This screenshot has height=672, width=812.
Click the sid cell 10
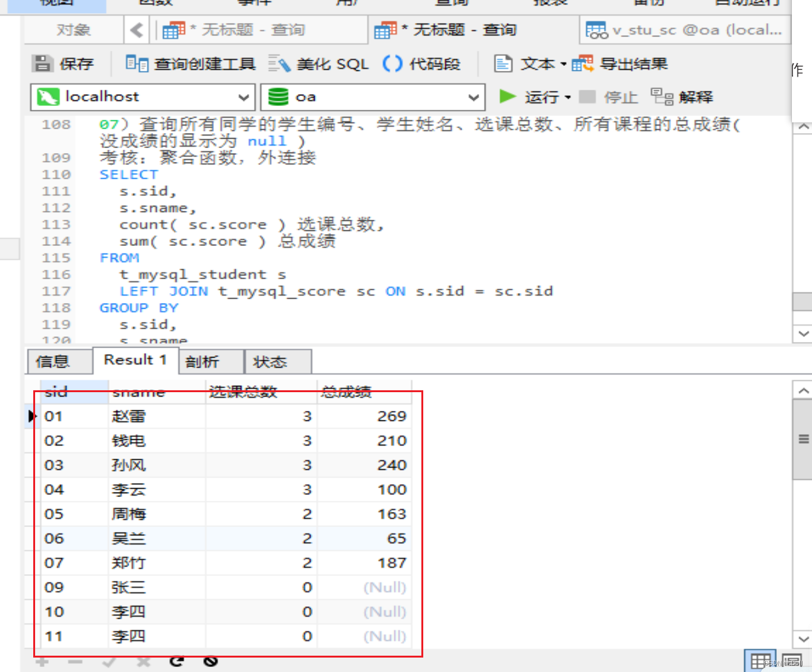pos(74,612)
